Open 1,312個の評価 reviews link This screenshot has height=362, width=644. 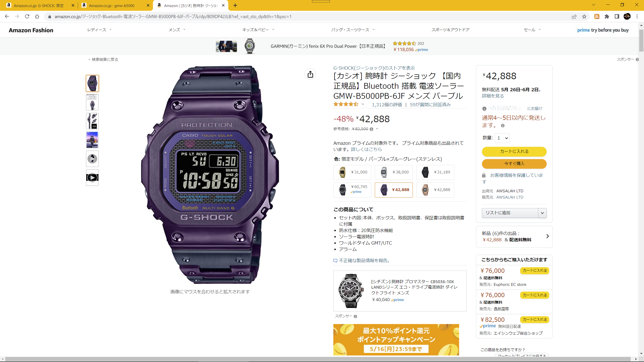387,105
